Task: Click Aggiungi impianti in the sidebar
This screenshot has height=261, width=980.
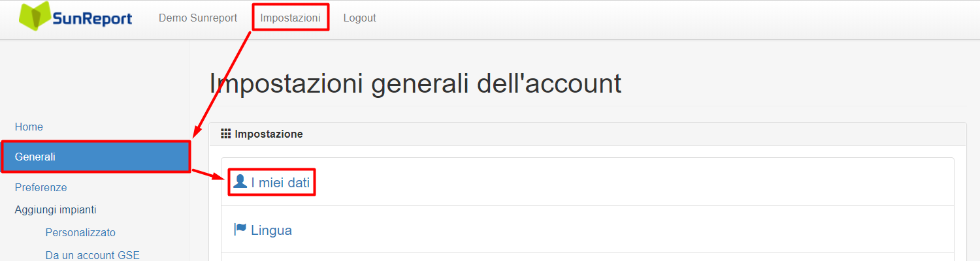Action: pyautogui.click(x=56, y=209)
